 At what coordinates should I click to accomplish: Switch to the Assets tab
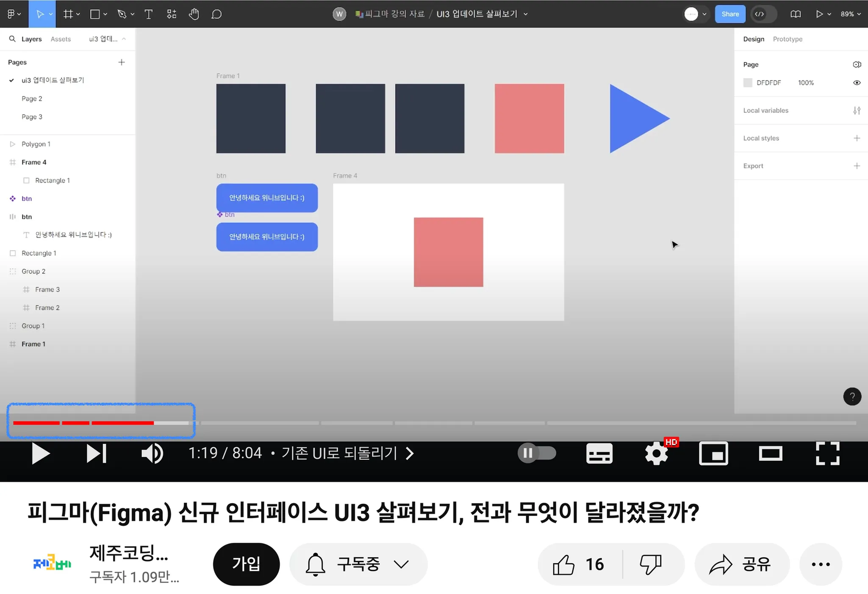click(x=60, y=39)
